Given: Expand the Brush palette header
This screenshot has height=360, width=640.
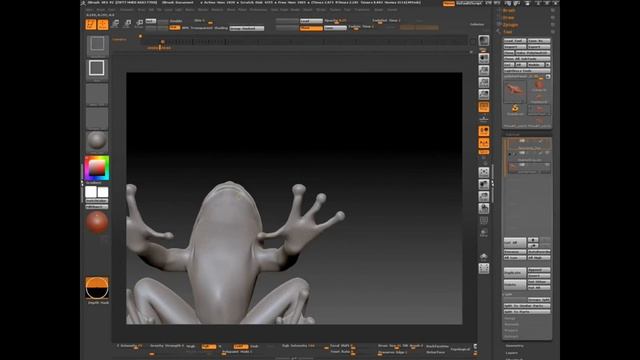Looking at the screenshot, I should [x=509, y=11].
